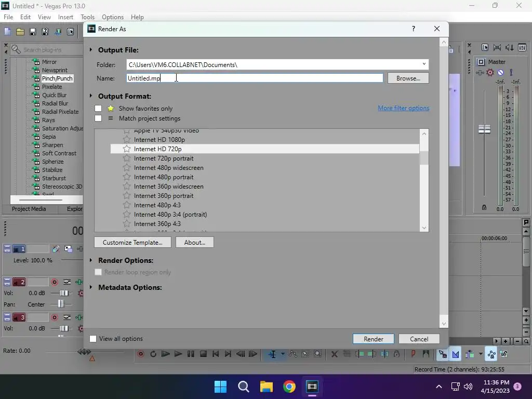Click the Insert Marker icon

[413, 354]
